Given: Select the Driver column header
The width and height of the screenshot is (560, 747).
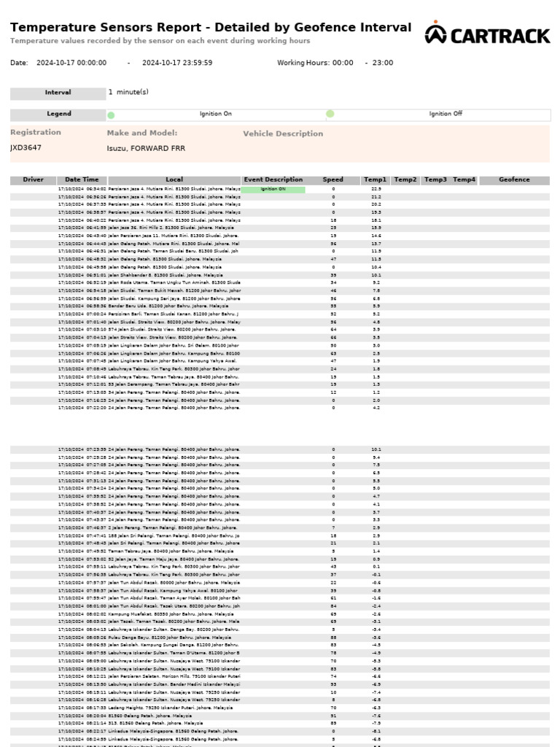Looking at the screenshot, I should click(x=33, y=180).
